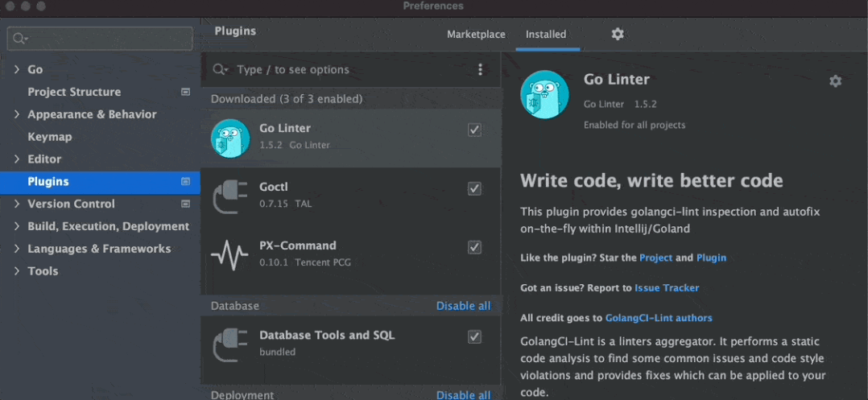868x400 pixels.
Task: Click the Goctl plug icon
Action: (x=230, y=196)
